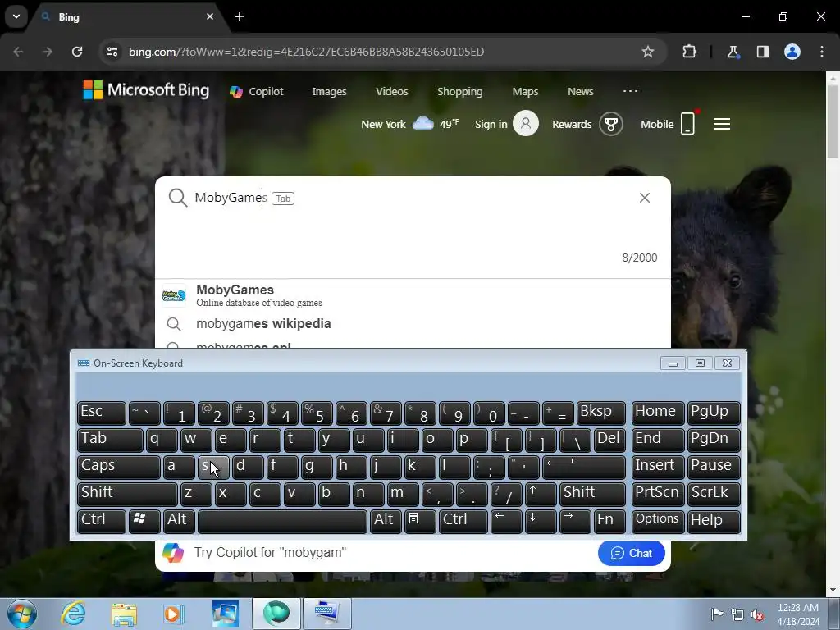
Task: Go forward in browser history
Action: pos(48,52)
